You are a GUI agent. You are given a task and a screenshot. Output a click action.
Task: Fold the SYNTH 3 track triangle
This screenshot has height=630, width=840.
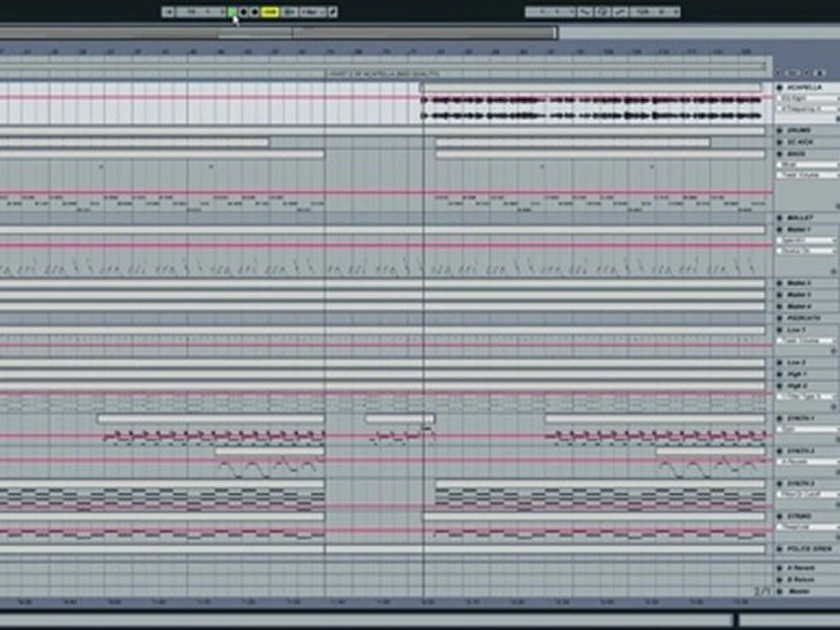(780, 484)
